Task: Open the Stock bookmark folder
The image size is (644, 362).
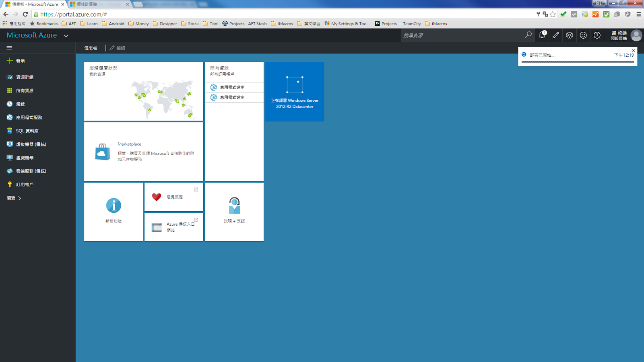Action: coord(190,24)
